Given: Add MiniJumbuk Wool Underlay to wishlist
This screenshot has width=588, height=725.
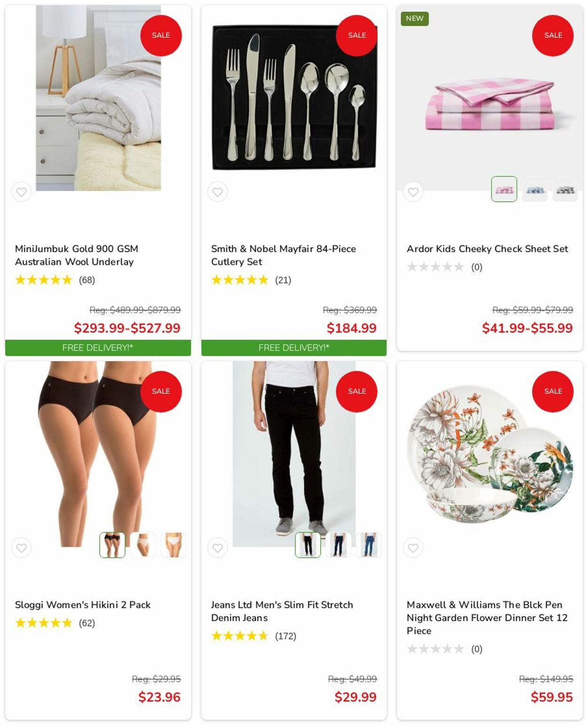Looking at the screenshot, I should tap(21, 192).
